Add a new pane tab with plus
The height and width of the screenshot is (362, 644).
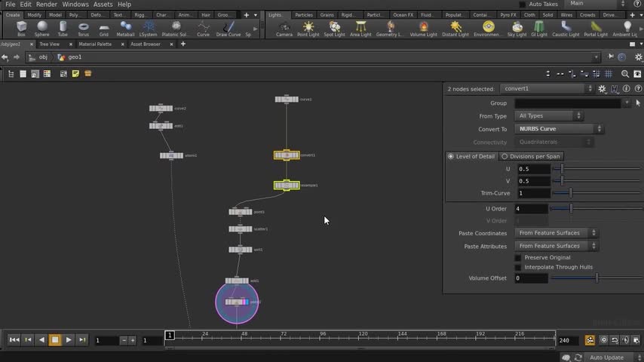183,44
